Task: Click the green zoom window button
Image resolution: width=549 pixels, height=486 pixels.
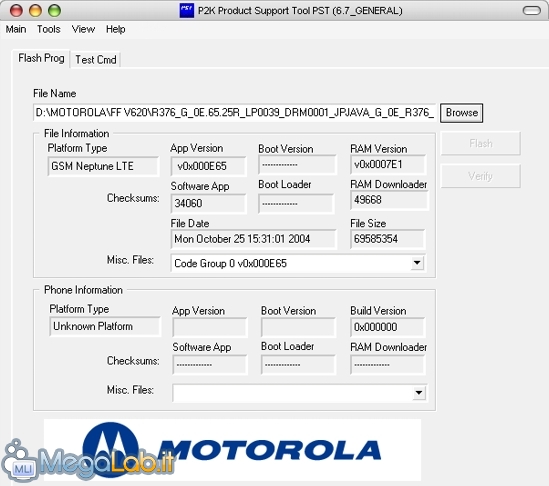Action: pos(54,11)
